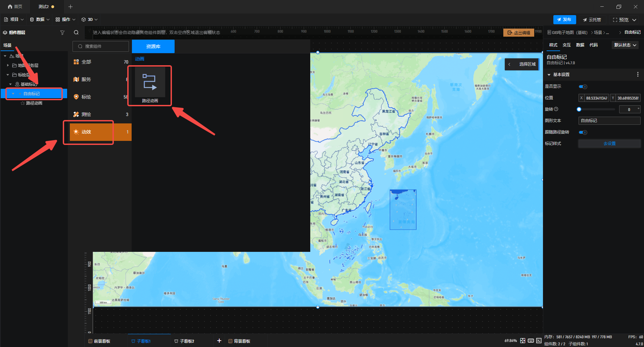Click the search magnifier icon
The image size is (644, 347).
click(x=76, y=33)
